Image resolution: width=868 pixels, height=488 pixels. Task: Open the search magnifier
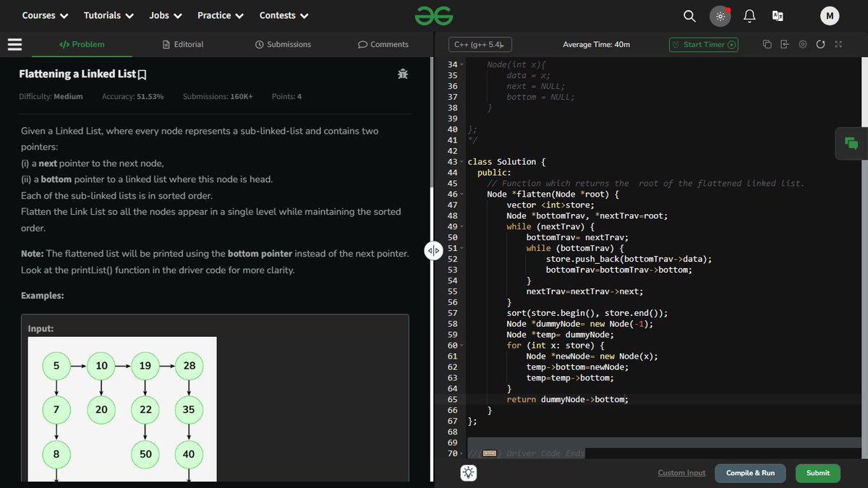(x=689, y=16)
